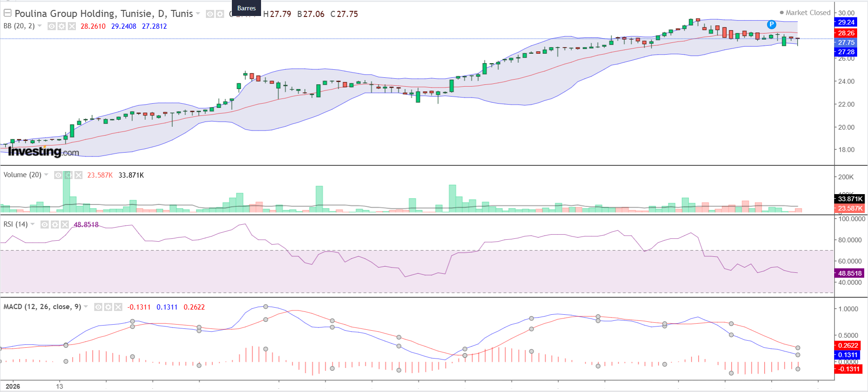This screenshot has width=868, height=392.
Task: Click the 22.00 price scale label
Action: 846,105
